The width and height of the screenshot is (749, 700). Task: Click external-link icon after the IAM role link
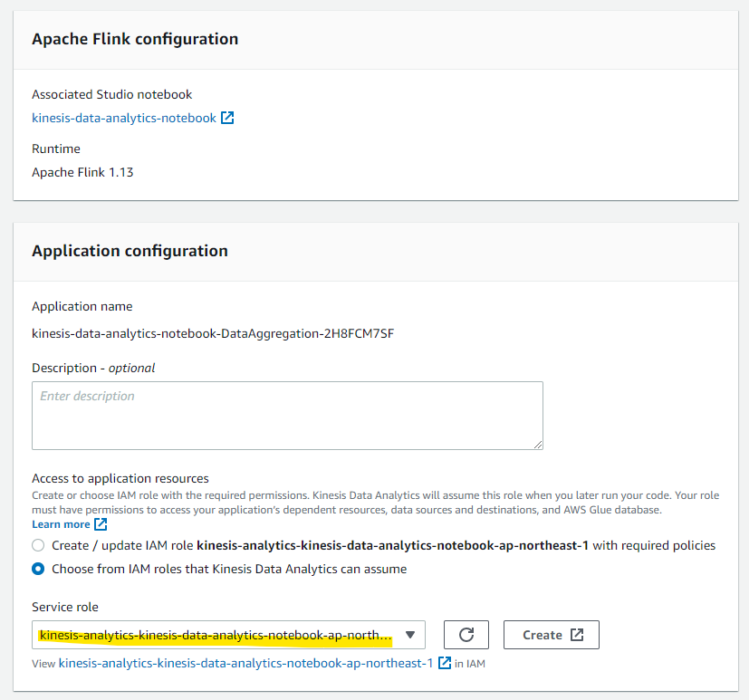tap(445, 663)
